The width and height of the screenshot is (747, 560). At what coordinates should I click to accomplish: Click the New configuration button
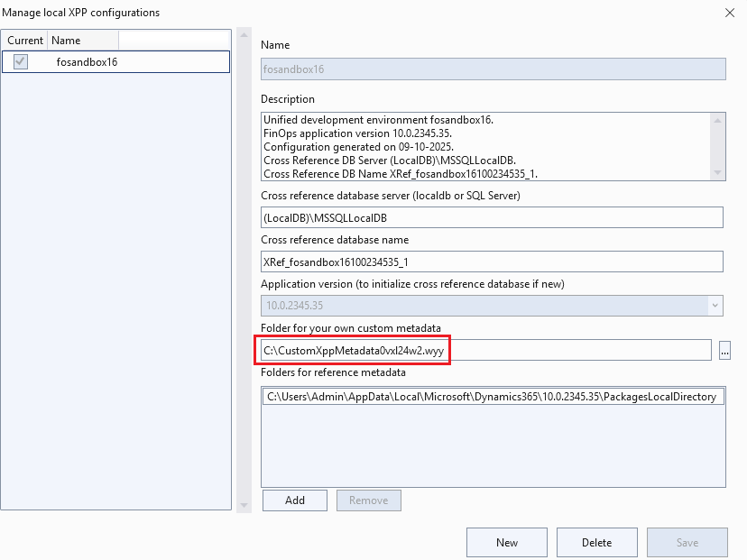(506, 543)
